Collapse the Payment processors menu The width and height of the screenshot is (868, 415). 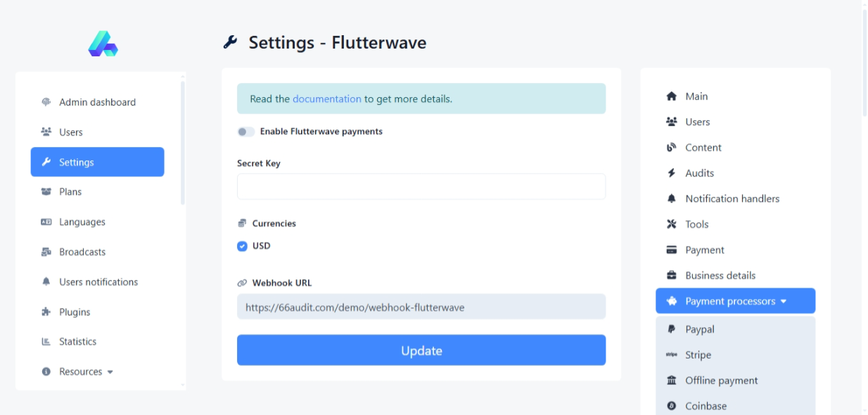tap(735, 301)
